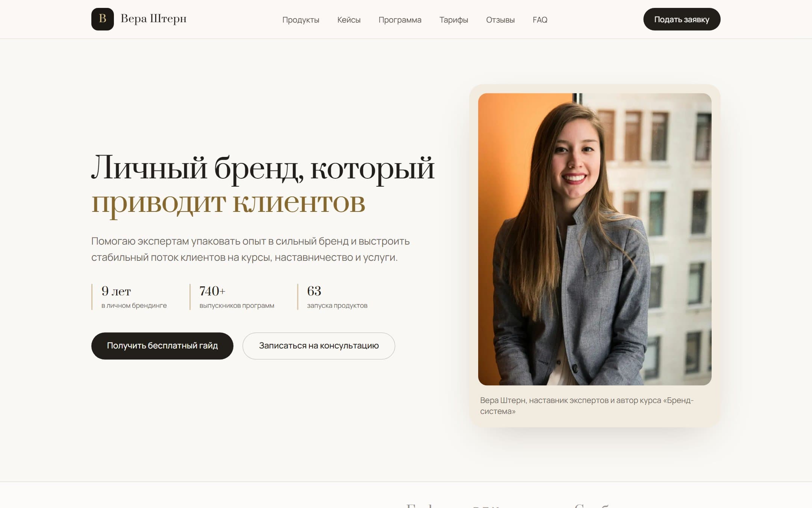Click the "9 лет" statistic
This screenshot has width=812, height=508.
pos(116,291)
